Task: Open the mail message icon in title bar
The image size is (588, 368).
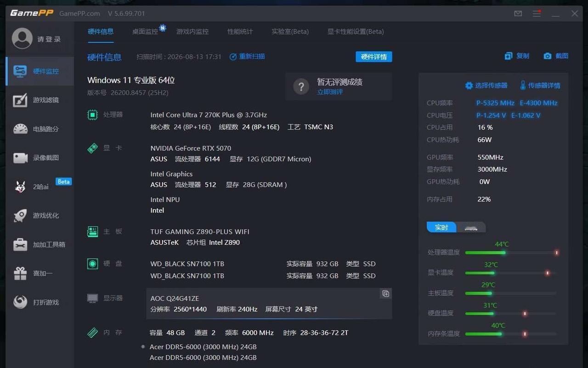Action: [x=518, y=13]
